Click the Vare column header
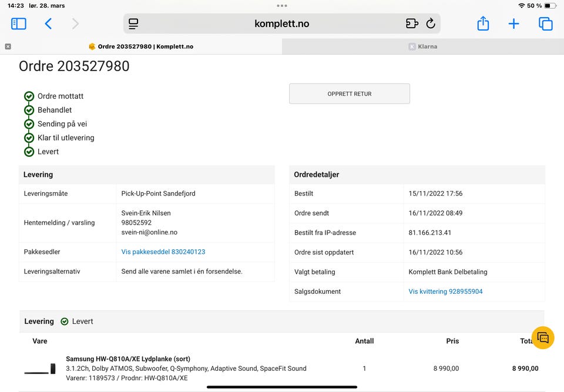The width and height of the screenshot is (564, 392). coord(39,341)
